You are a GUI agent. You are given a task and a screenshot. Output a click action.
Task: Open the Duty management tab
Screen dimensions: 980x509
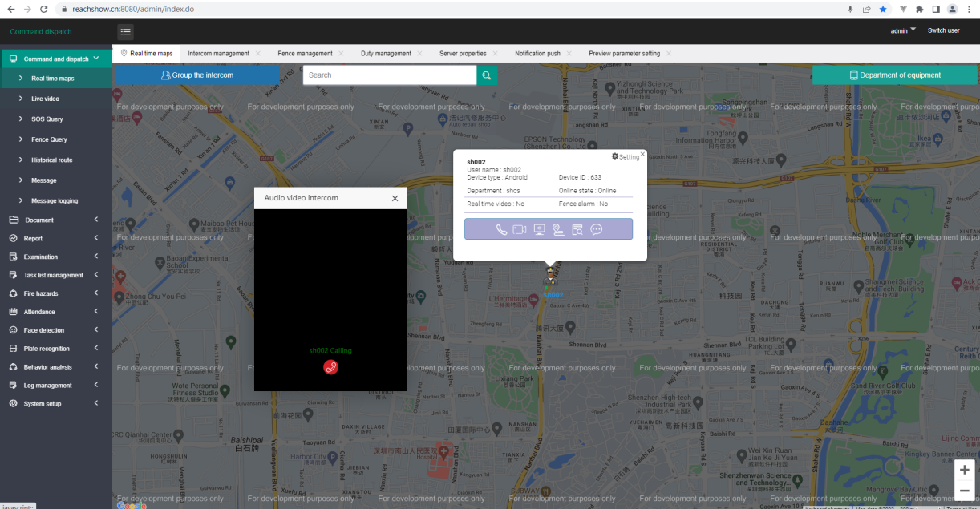tap(386, 54)
